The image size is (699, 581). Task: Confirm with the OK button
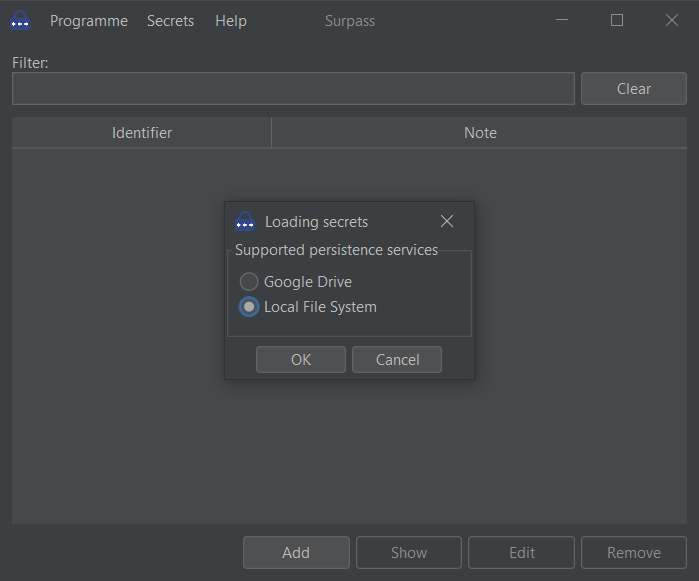[x=301, y=360]
